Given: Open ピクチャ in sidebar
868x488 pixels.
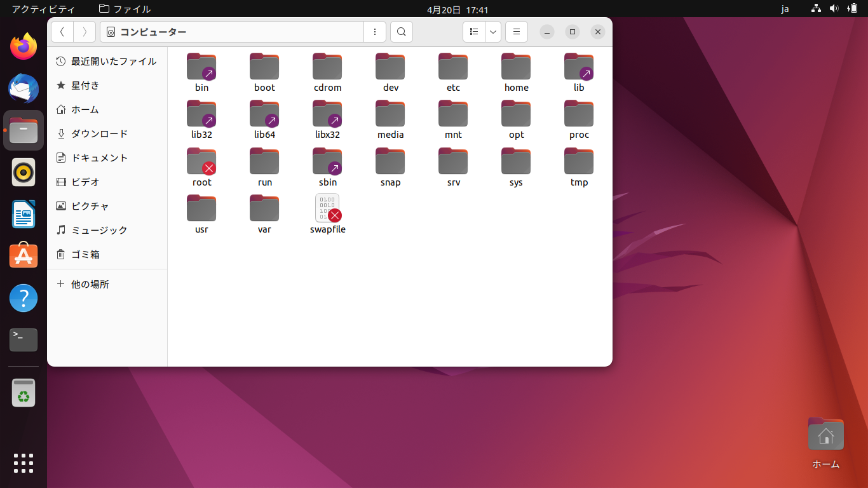Looking at the screenshot, I should [107, 207].
